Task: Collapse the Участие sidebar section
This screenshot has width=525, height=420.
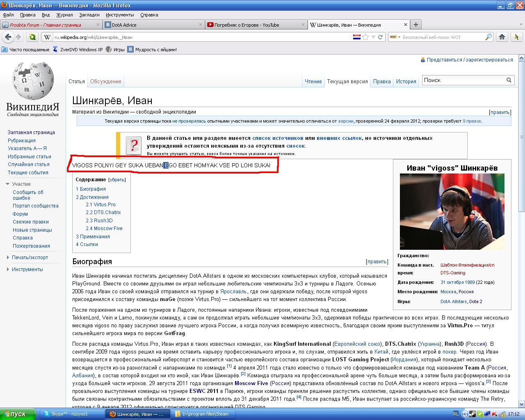Action: coord(8,184)
